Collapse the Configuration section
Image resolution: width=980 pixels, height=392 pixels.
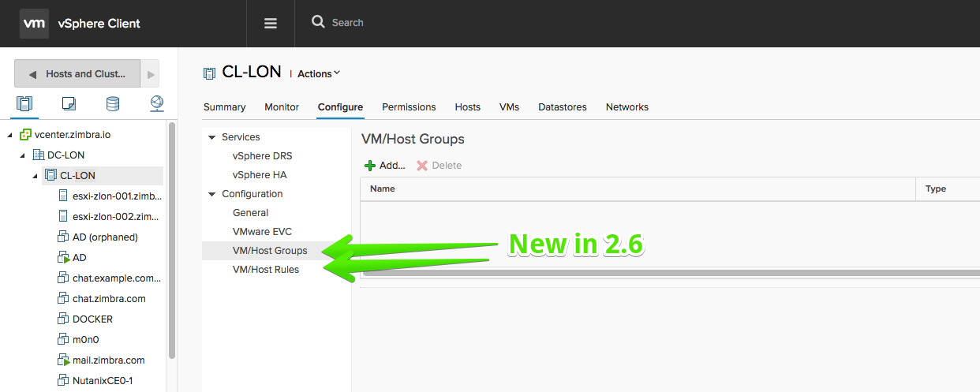(211, 194)
